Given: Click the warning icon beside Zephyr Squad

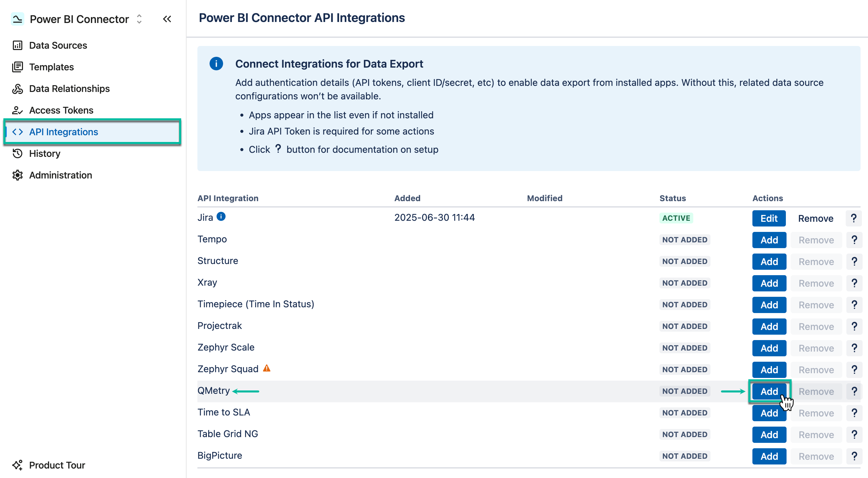Looking at the screenshot, I should 267,368.
